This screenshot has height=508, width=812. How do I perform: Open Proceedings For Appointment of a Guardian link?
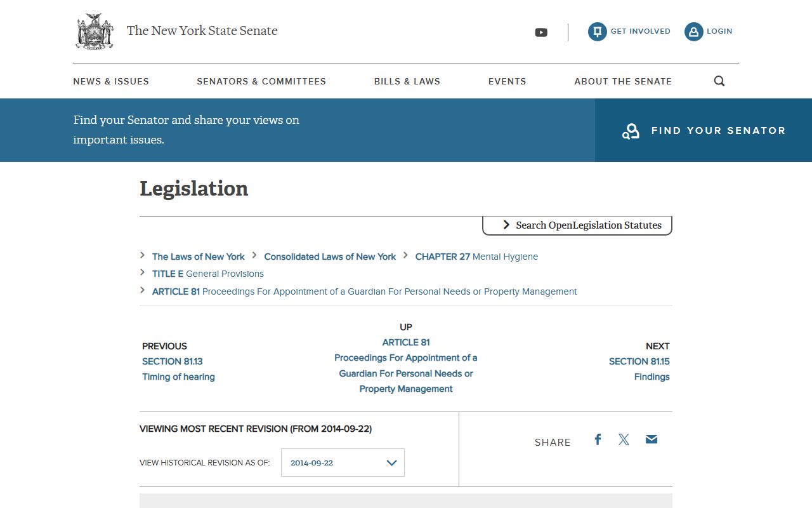(406, 373)
